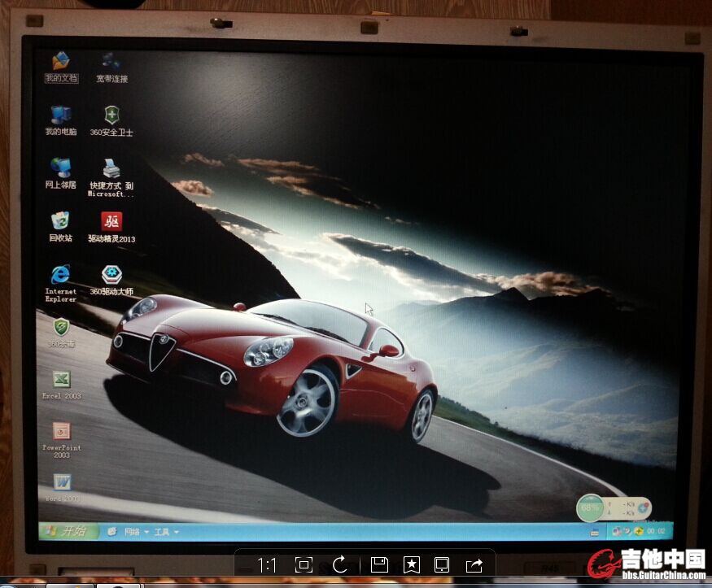Open 我的电脑 (My Computer) icon
This screenshot has width=712, height=588.
61,116
